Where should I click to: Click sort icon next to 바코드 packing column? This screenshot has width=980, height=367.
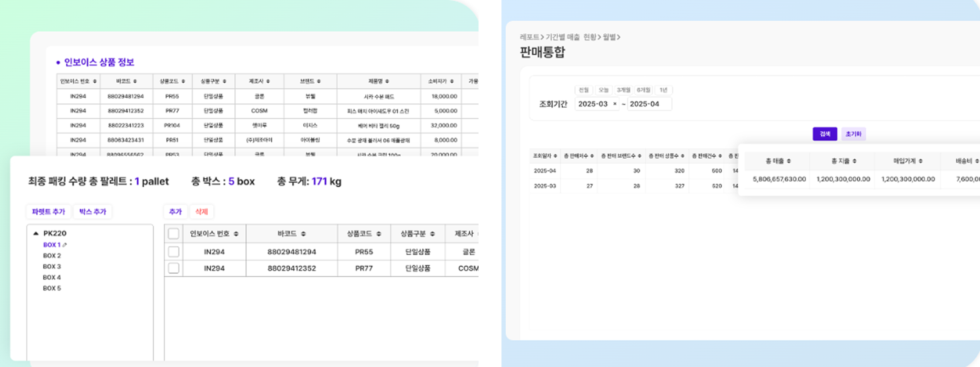point(303,234)
